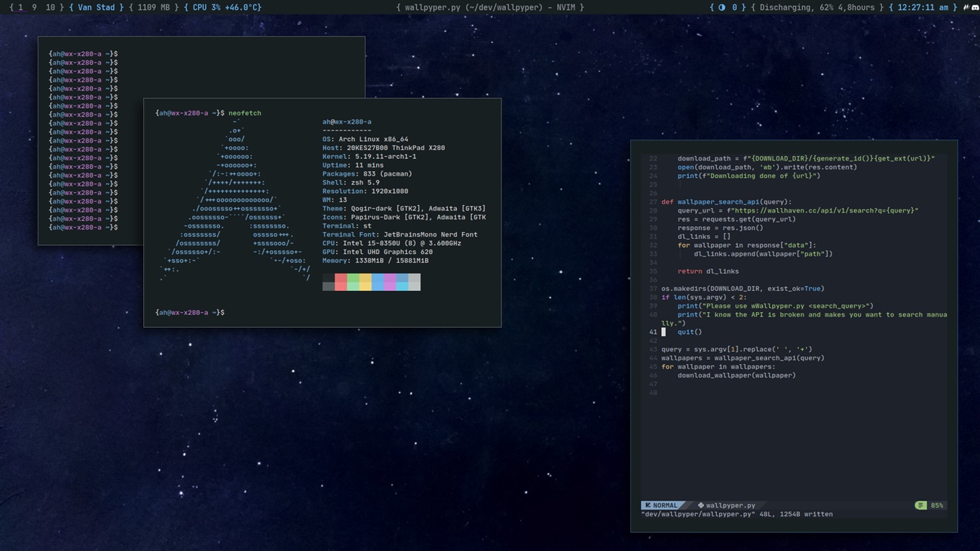
Task: Click the Arch Linux ASCII logo
Action: [x=234, y=200]
